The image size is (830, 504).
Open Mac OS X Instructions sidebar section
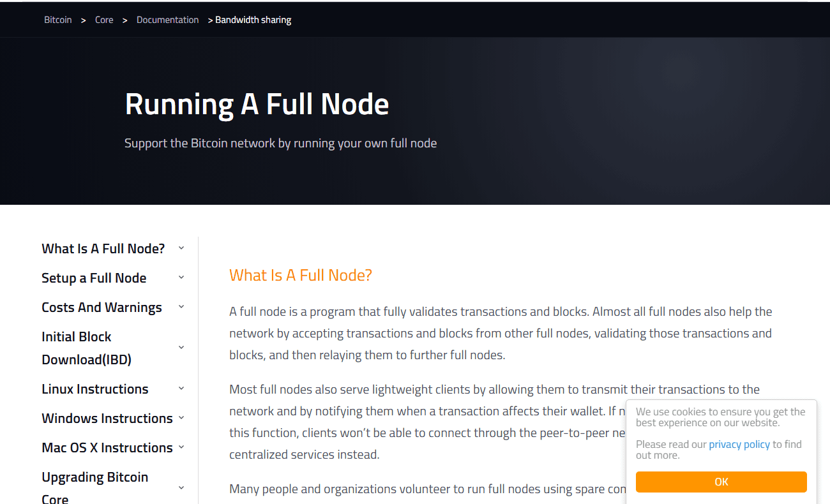click(x=107, y=448)
